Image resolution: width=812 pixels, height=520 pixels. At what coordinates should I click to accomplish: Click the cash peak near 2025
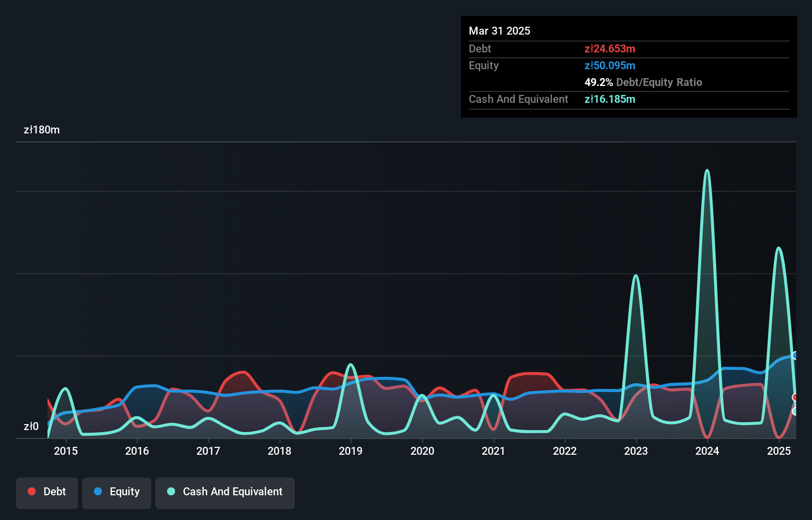click(x=779, y=249)
